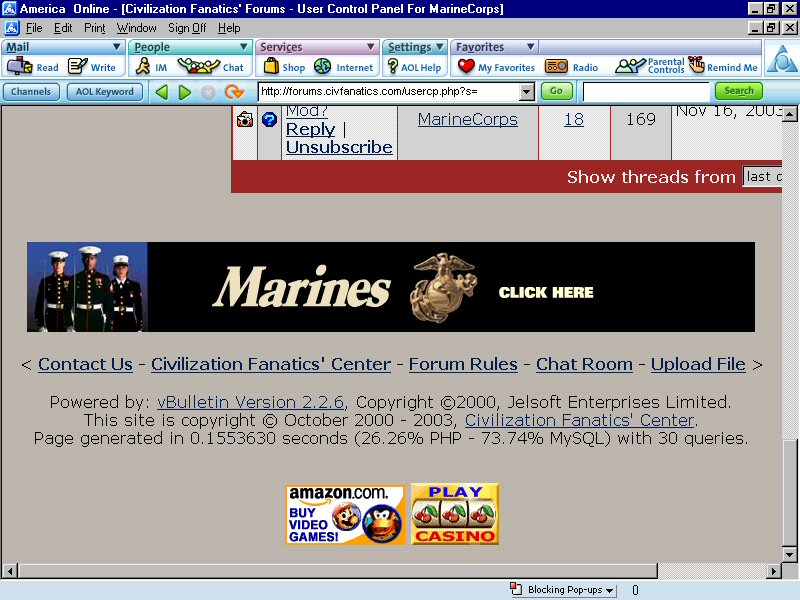Open the Forum Rules link
This screenshot has width=800, height=600.
pos(463,364)
